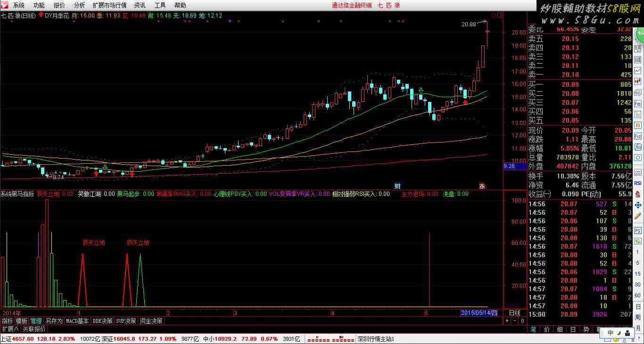Switch to MACD基本 indicator tab
This screenshot has width=644, height=344.
[x=77, y=321]
